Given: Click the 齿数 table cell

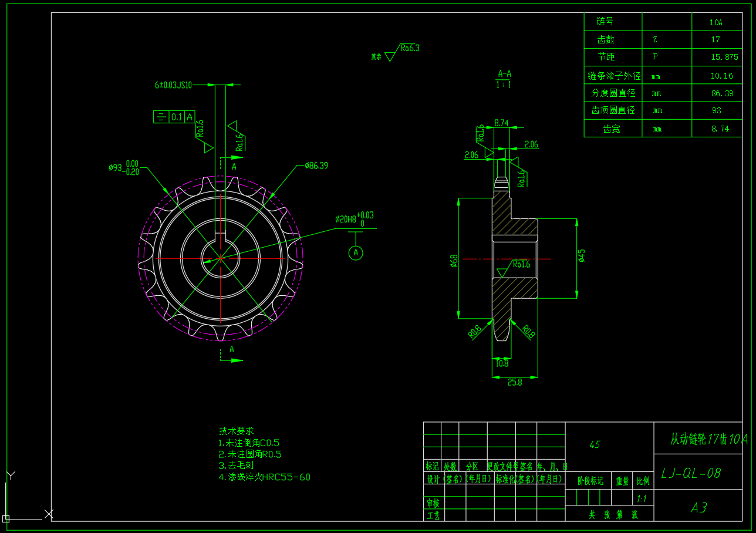Looking at the screenshot, I should [613, 40].
